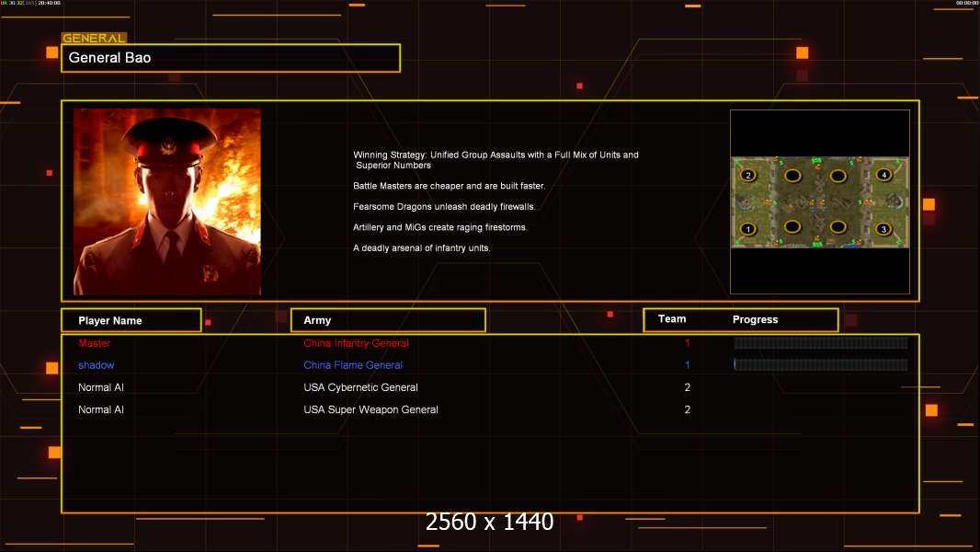This screenshot has width=980, height=552.
Task: Select start position 1 on map
Action: pos(747,229)
